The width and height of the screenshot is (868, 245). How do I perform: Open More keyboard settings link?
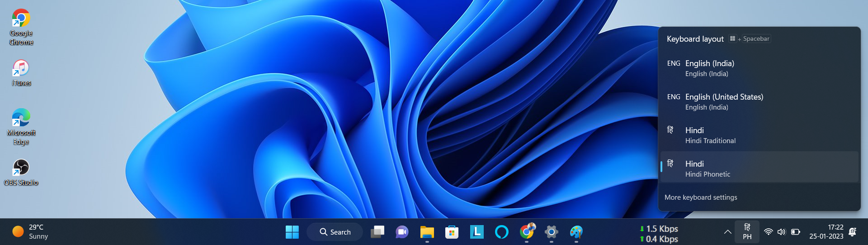click(x=701, y=197)
